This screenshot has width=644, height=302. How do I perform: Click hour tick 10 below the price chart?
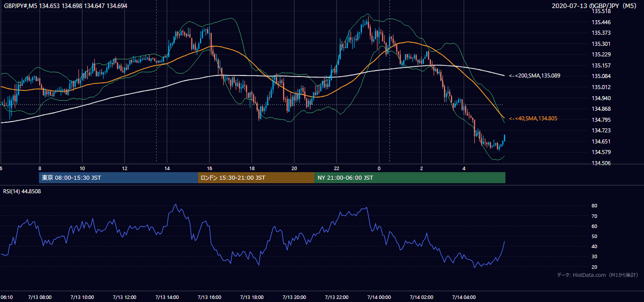coord(82,168)
